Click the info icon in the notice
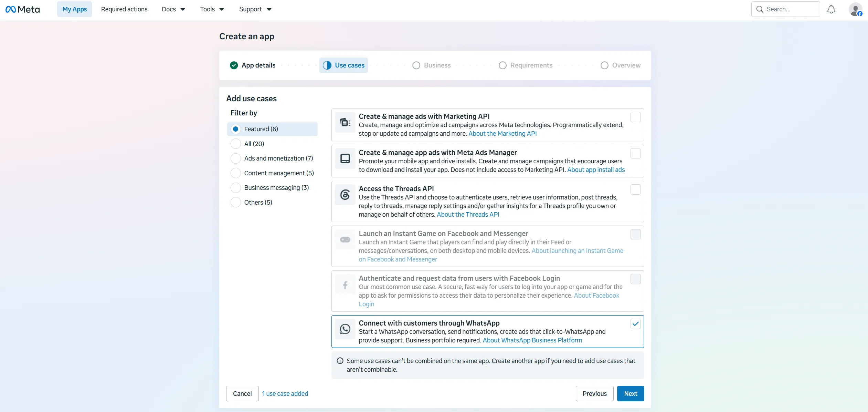Screen dimensions: 868x412 click(x=340, y=361)
